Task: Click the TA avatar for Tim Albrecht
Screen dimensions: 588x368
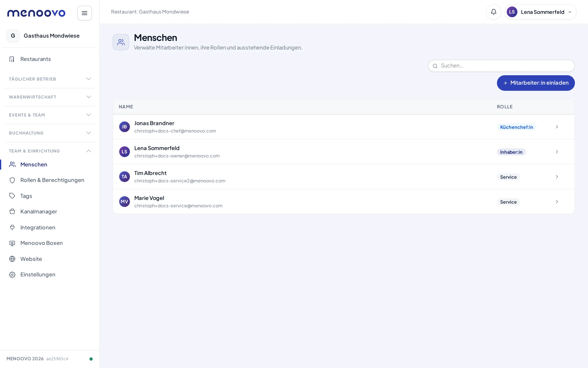Action: (x=124, y=177)
